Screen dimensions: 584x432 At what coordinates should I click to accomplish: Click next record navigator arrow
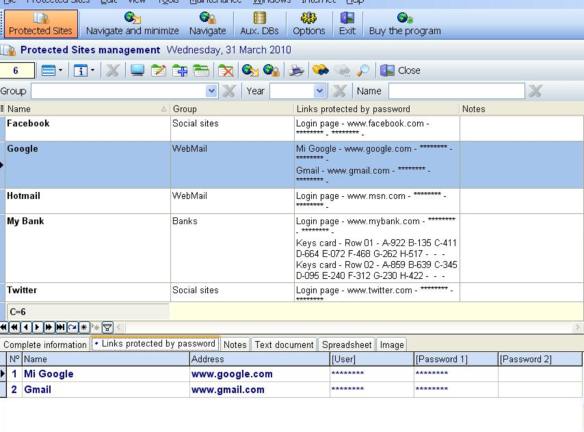(37, 327)
